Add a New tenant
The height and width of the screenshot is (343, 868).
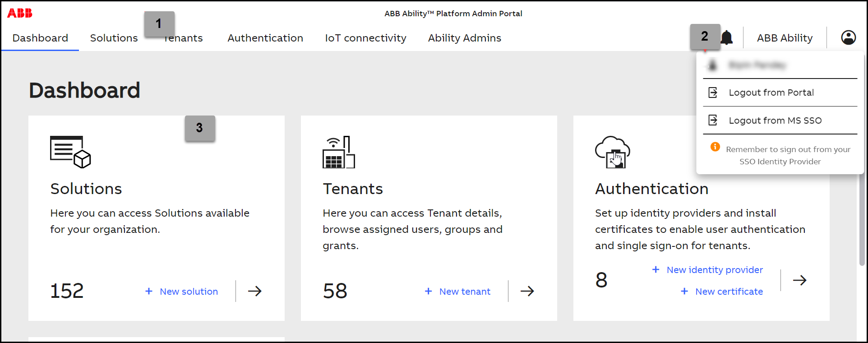click(464, 292)
